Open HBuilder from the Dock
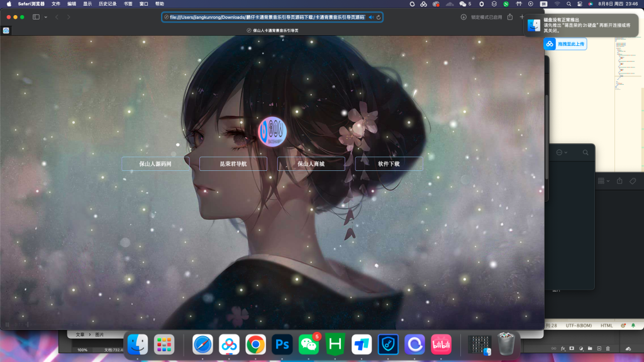Viewport: 644px width, 362px height. pos(335,344)
